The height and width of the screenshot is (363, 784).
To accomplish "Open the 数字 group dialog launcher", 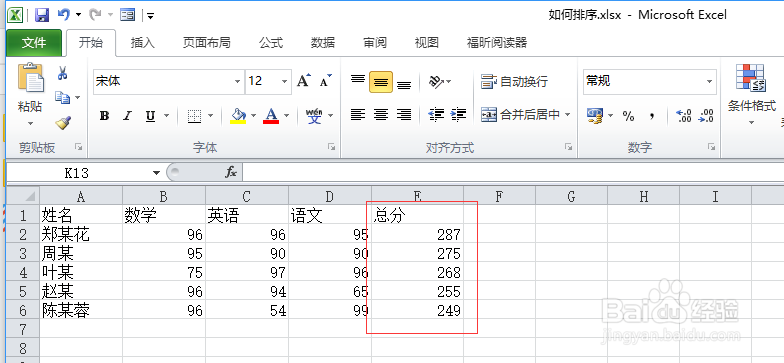I will tap(711, 146).
